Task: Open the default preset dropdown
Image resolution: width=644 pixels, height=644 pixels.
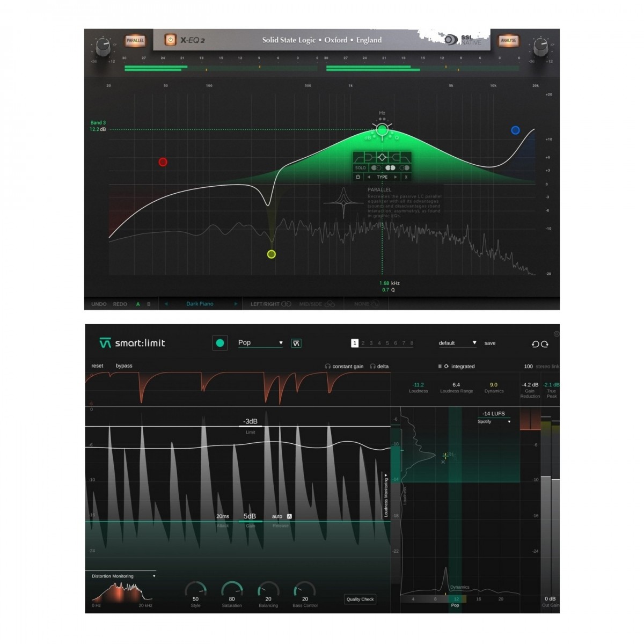Action: coord(457,343)
